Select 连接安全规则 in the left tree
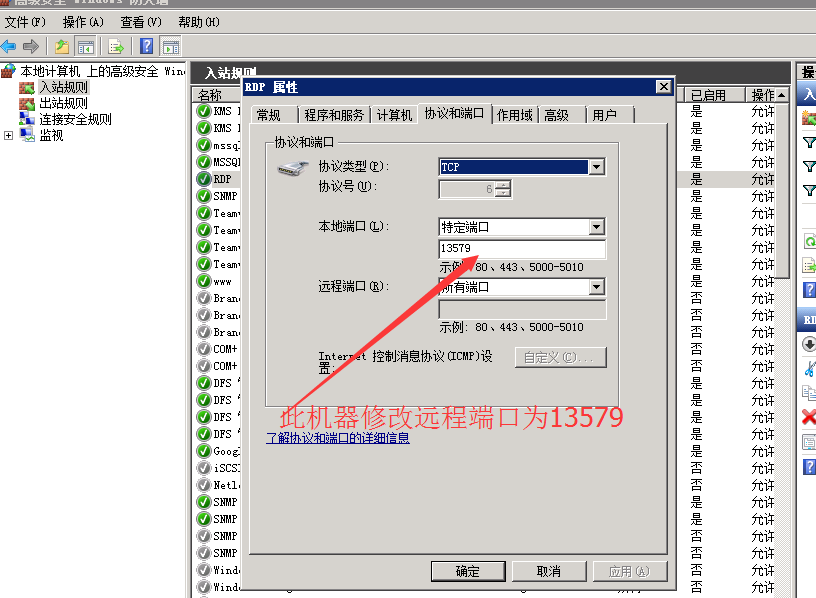This screenshot has width=816, height=598. [75, 119]
